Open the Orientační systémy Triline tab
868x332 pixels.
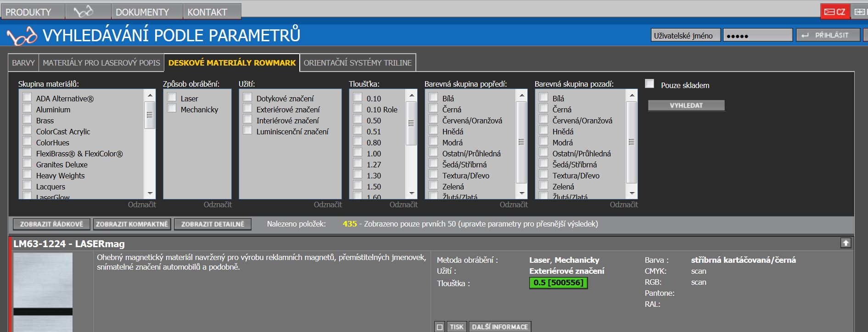(358, 63)
